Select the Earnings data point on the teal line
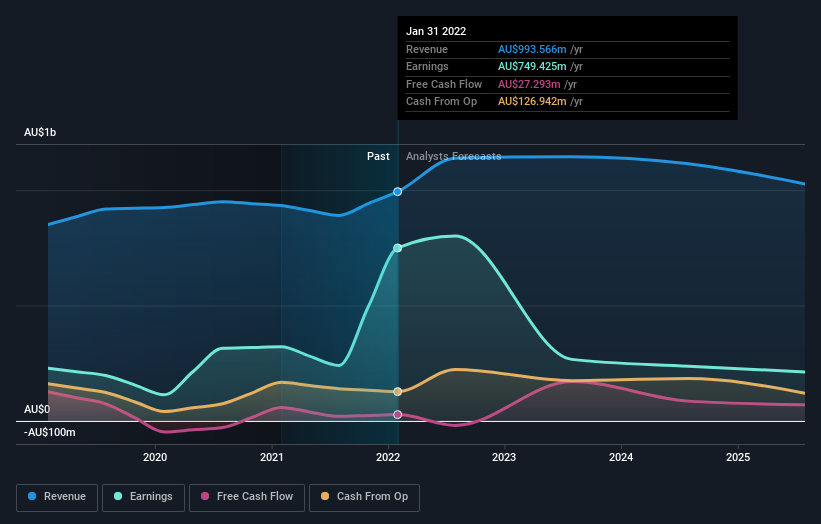 (398, 248)
